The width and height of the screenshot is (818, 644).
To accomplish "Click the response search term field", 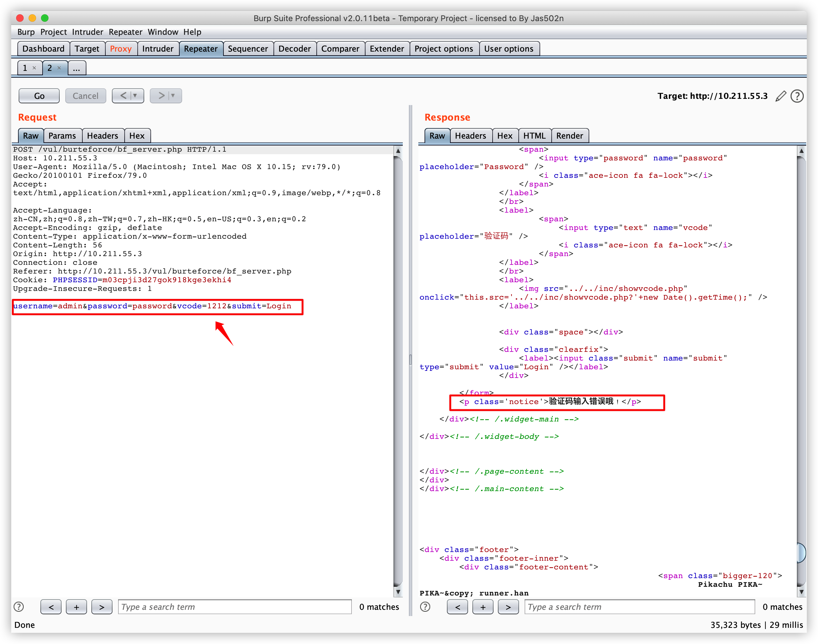I will coord(639,607).
